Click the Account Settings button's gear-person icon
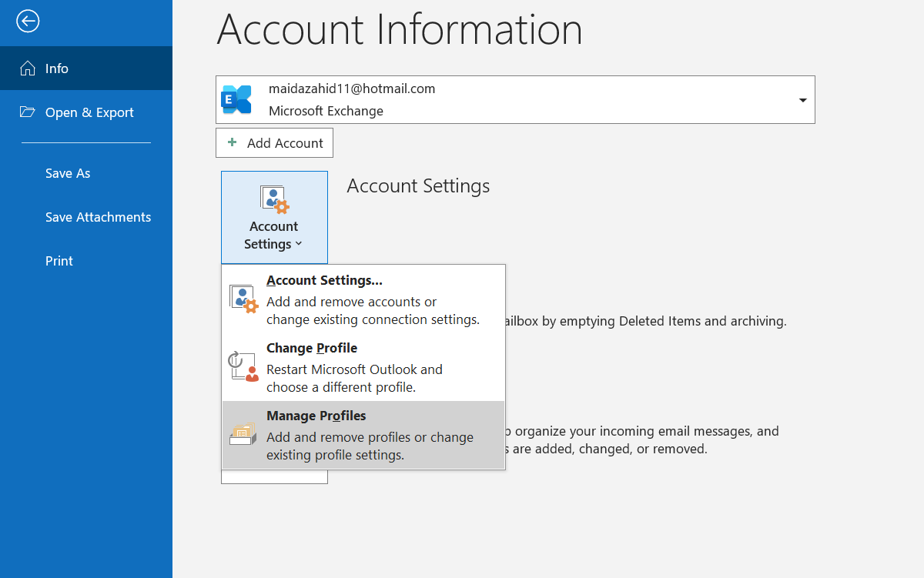 click(x=274, y=199)
